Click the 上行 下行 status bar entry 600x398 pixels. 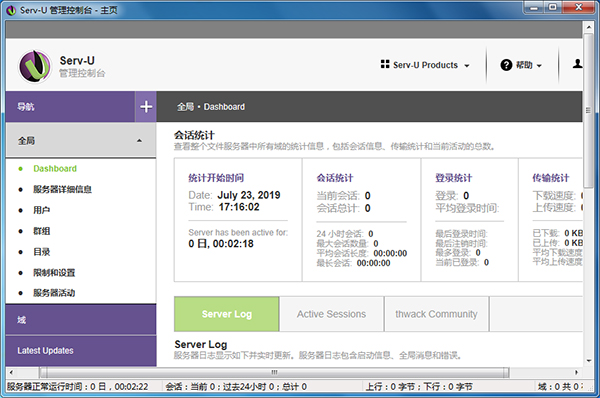419,387
